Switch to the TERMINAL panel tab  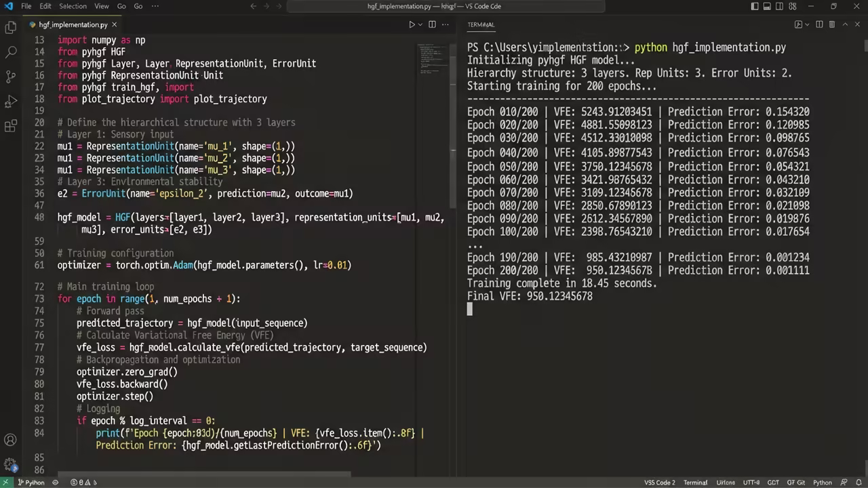click(x=481, y=24)
